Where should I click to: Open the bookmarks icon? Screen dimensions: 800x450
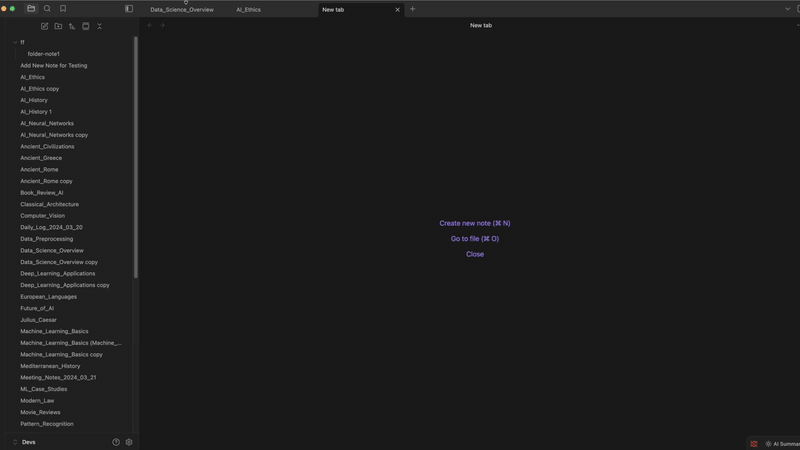click(63, 9)
